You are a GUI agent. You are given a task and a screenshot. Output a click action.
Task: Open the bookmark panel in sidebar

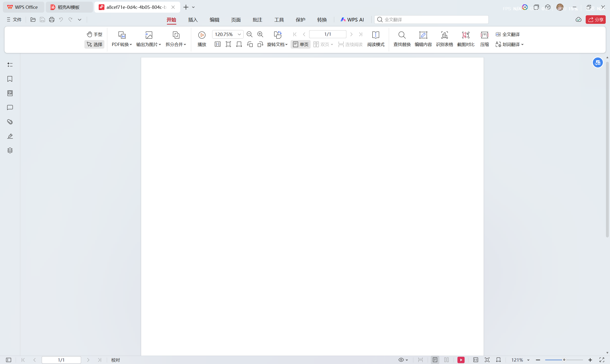tap(10, 79)
